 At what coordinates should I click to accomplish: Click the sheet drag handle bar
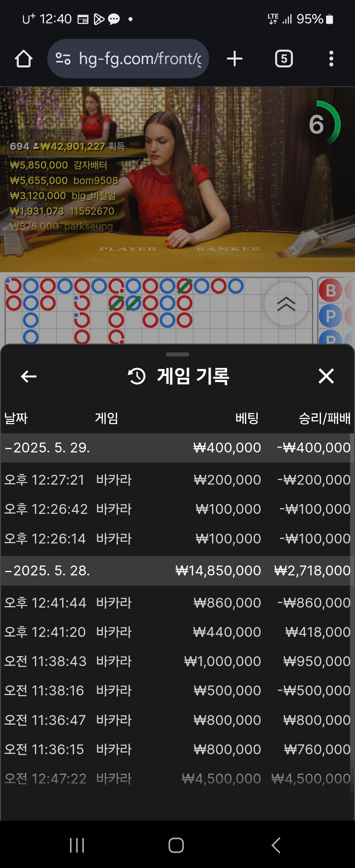(x=177, y=354)
